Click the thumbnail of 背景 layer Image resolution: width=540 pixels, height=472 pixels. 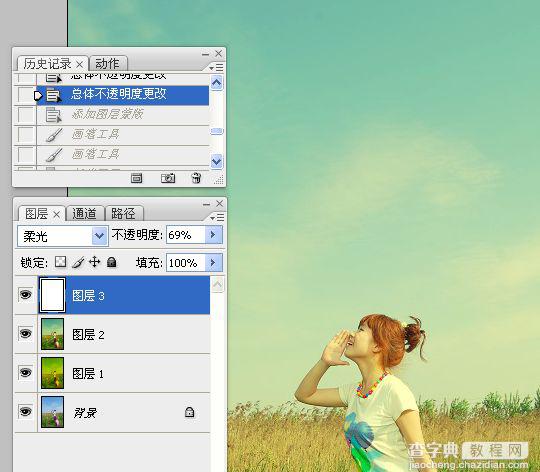[x=52, y=412]
